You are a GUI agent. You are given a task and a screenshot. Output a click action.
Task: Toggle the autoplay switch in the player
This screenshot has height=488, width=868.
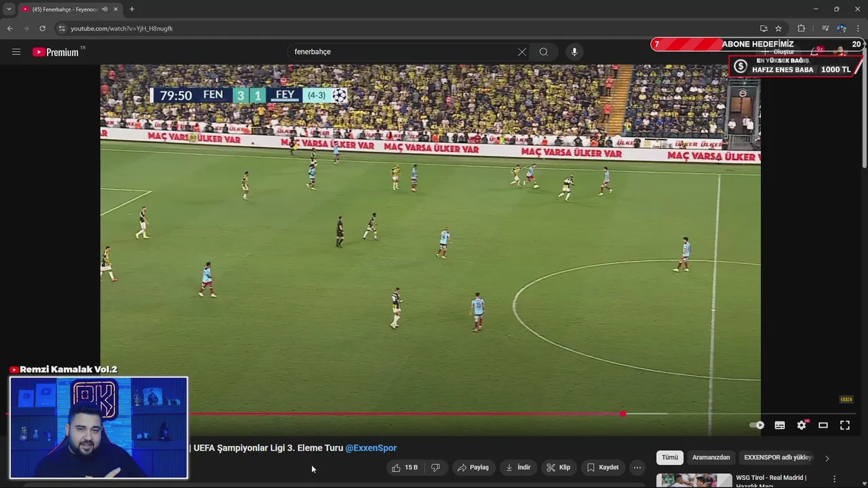point(757,425)
